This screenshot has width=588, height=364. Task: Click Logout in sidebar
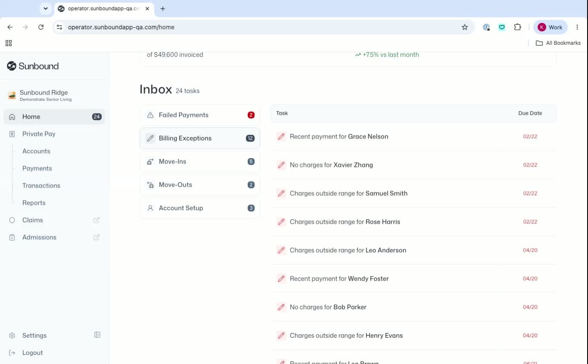tap(32, 353)
